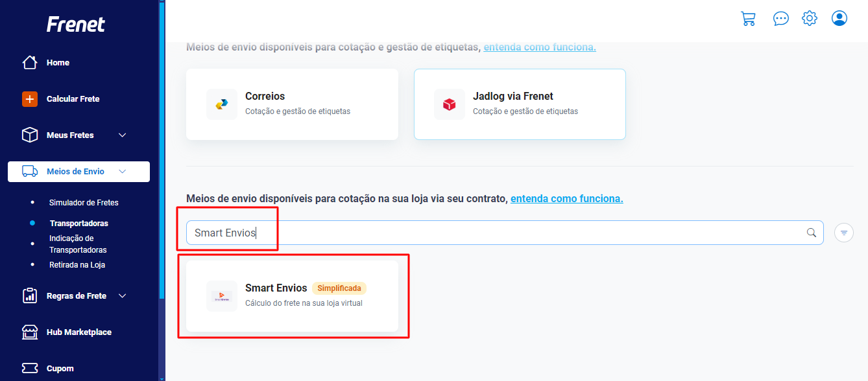Viewport: 868px width, 381px height.
Task: Click the search magnifier icon
Action: click(811, 233)
